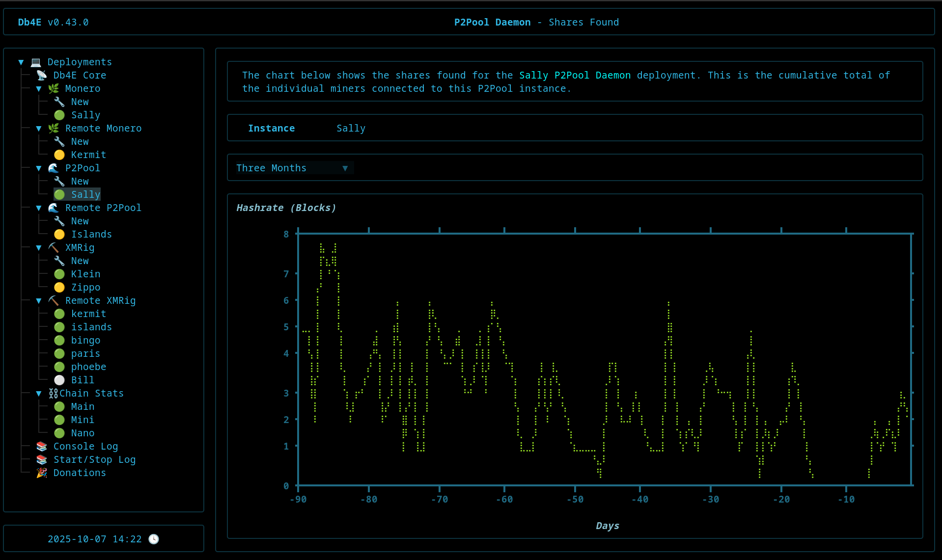Open the Kermit remote Monero deployment
The height and width of the screenshot is (560, 942).
[88, 155]
